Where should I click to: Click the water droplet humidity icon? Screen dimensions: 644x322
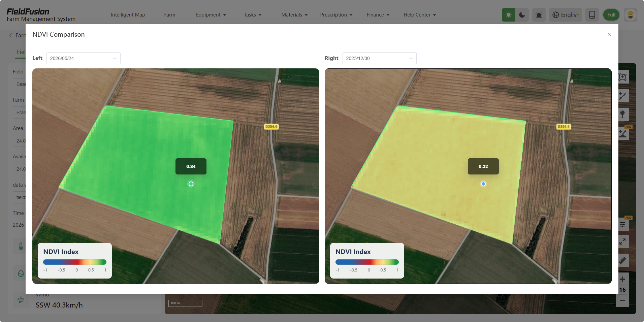[x=21, y=273]
